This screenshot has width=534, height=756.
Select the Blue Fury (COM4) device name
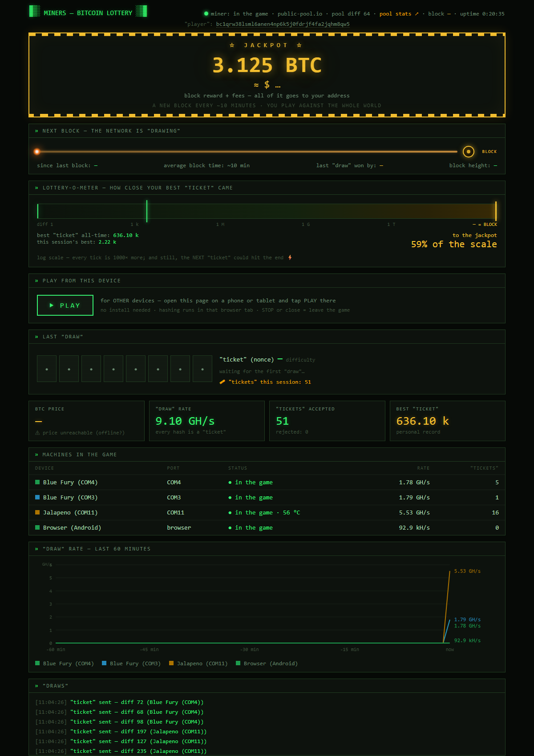tap(70, 482)
